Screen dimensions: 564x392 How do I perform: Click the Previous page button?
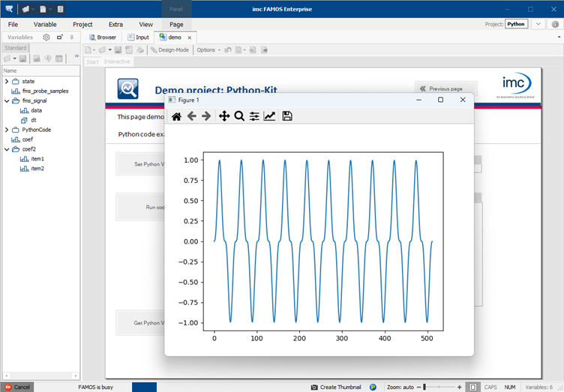point(445,88)
